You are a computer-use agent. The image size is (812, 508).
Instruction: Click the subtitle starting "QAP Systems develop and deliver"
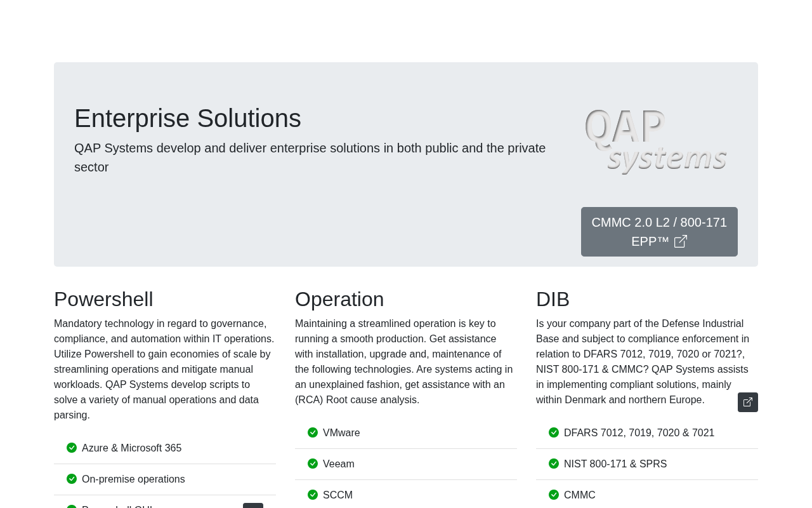[310, 157]
